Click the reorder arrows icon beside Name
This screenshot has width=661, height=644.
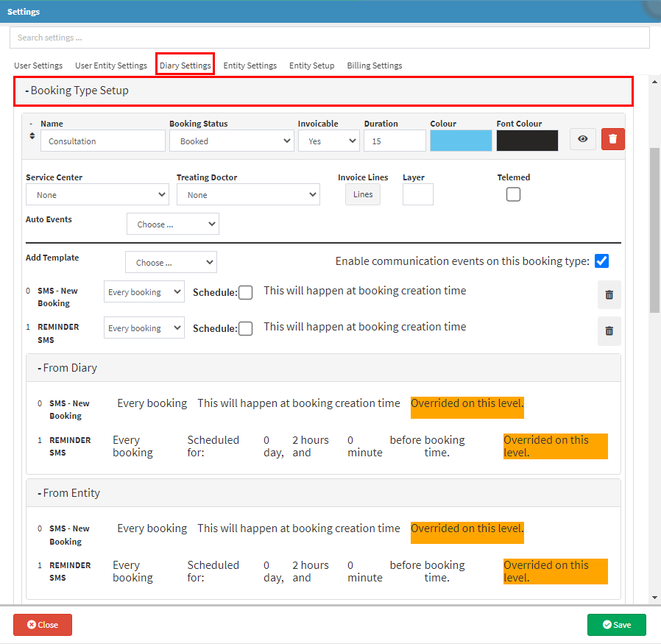click(32, 135)
